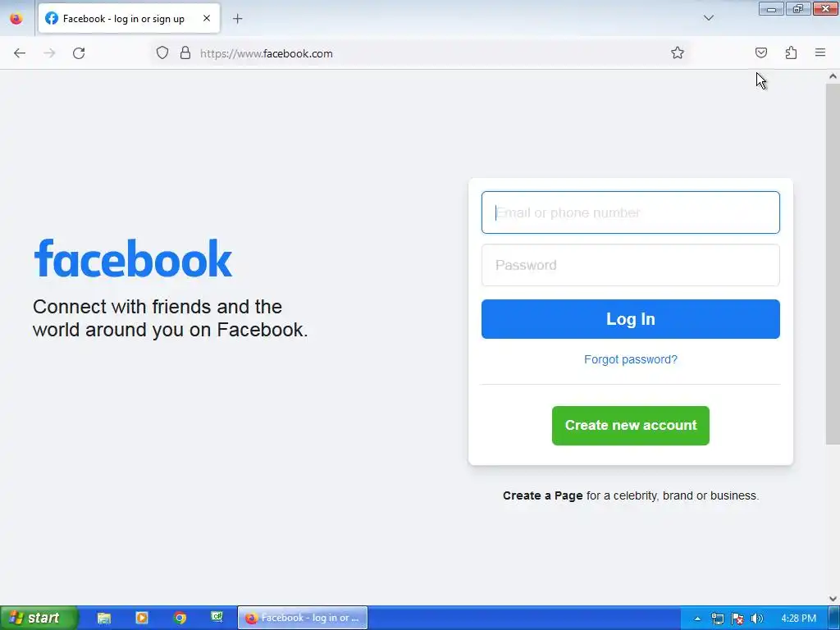This screenshot has width=840, height=630.
Task: Restore down the Firefox window
Action: [x=798, y=9]
